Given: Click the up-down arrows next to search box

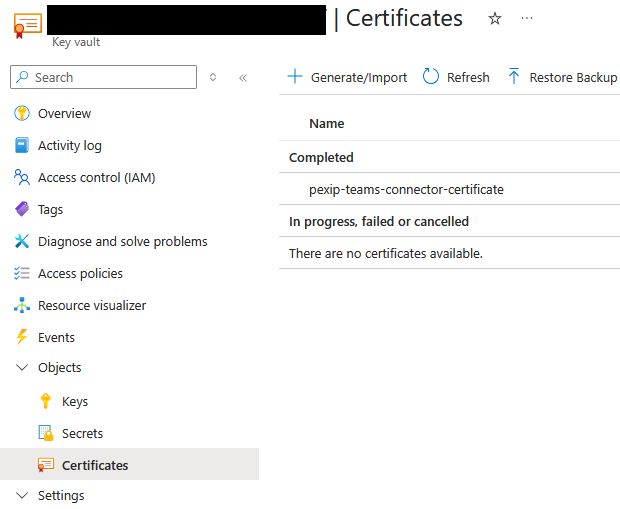Looking at the screenshot, I should point(213,77).
